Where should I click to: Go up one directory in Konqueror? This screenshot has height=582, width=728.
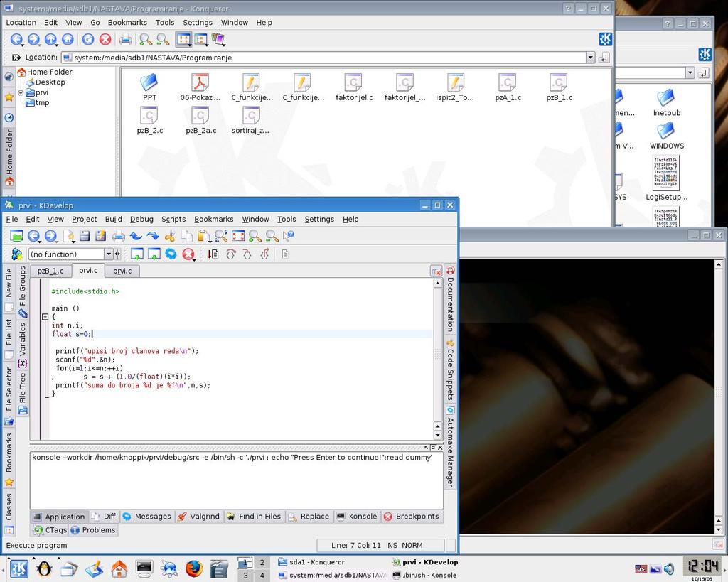tap(50, 40)
